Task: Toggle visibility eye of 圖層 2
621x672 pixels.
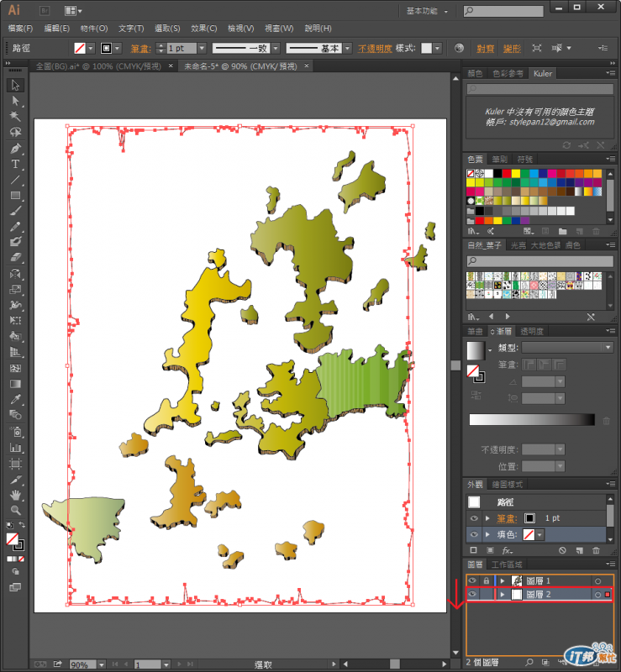Action: [x=472, y=595]
